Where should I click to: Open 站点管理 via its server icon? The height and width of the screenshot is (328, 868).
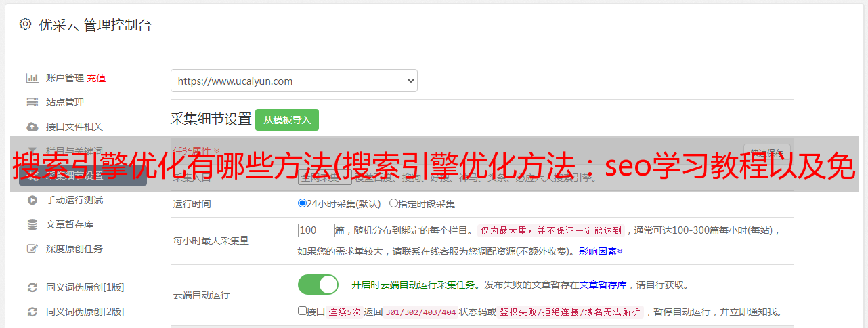(x=32, y=102)
